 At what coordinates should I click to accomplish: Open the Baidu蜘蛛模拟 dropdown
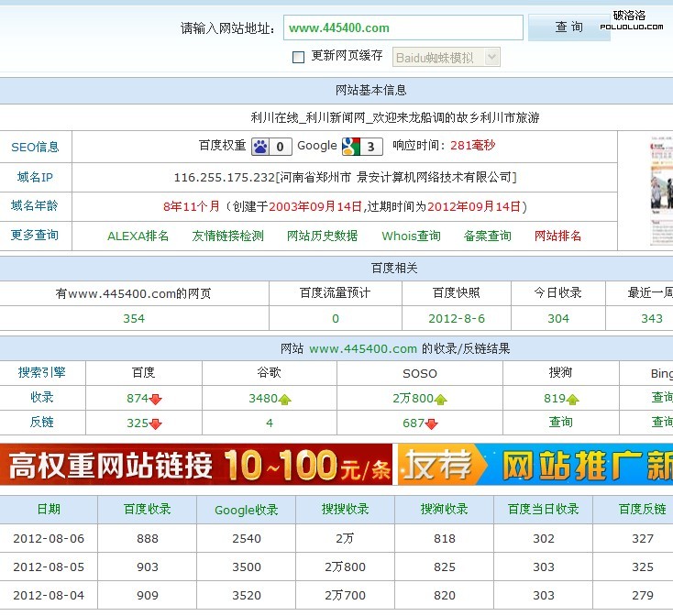click(x=446, y=57)
